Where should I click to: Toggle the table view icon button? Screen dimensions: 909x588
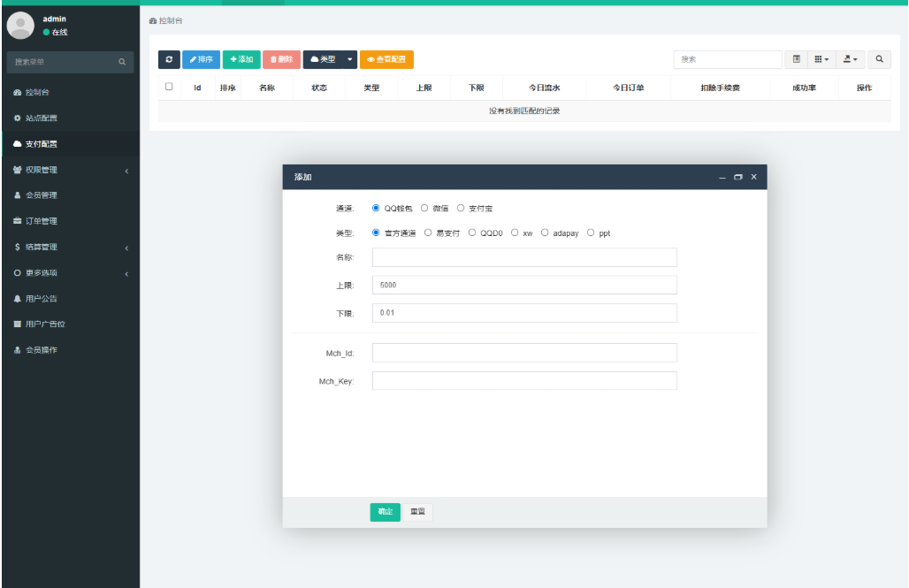(797, 59)
